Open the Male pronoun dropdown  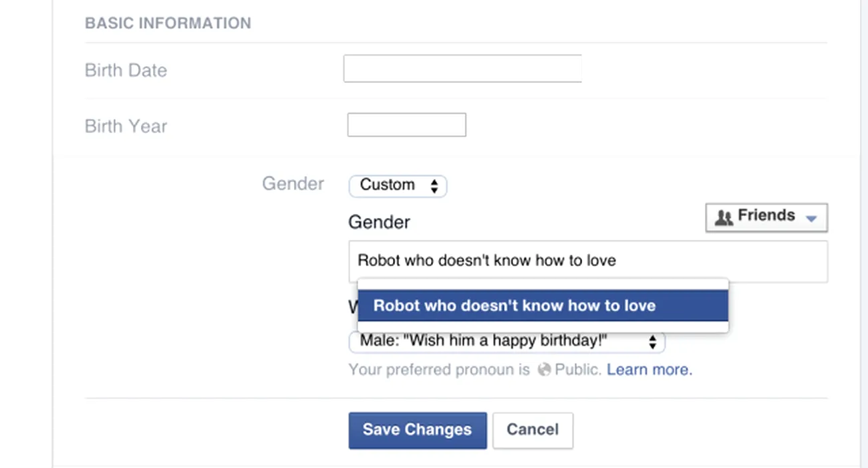pos(506,342)
